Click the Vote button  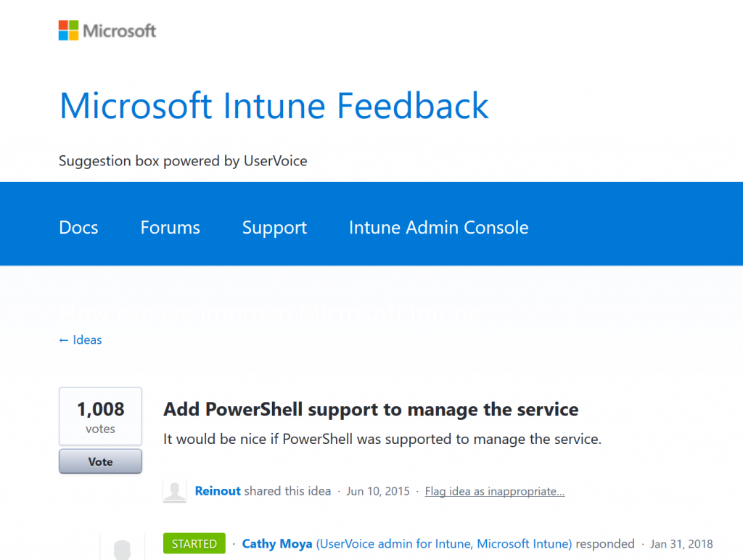pos(100,461)
